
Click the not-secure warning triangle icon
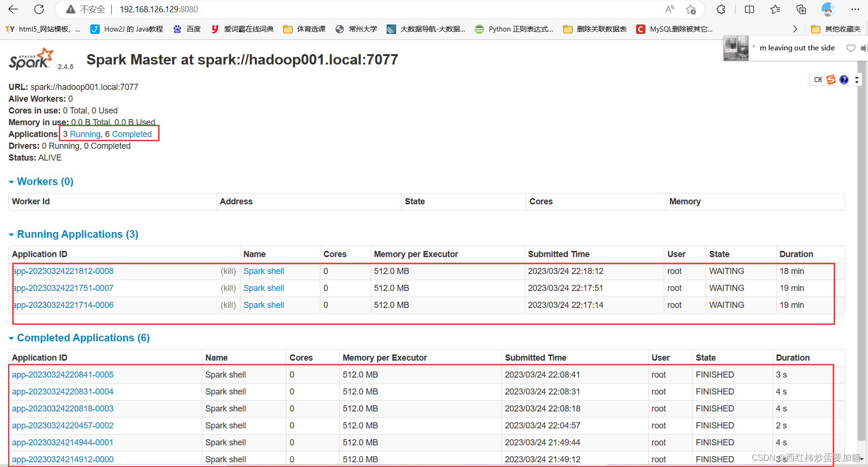(71, 9)
